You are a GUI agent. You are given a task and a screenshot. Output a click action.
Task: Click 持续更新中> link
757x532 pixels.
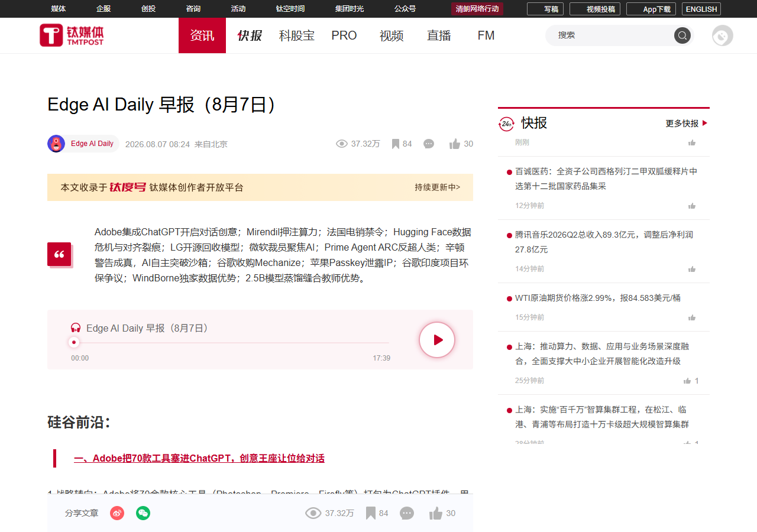click(x=438, y=187)
